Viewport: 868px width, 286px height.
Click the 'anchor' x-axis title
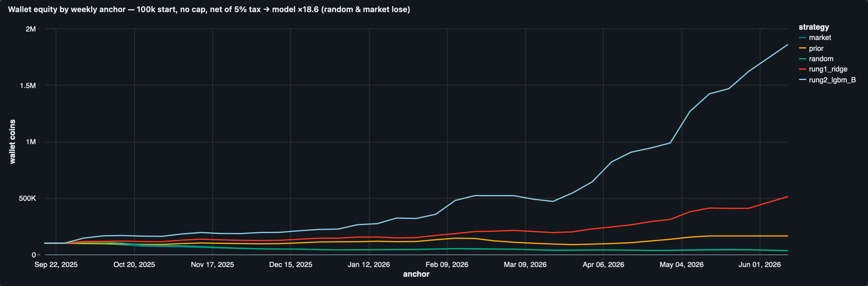pos(416,274)
